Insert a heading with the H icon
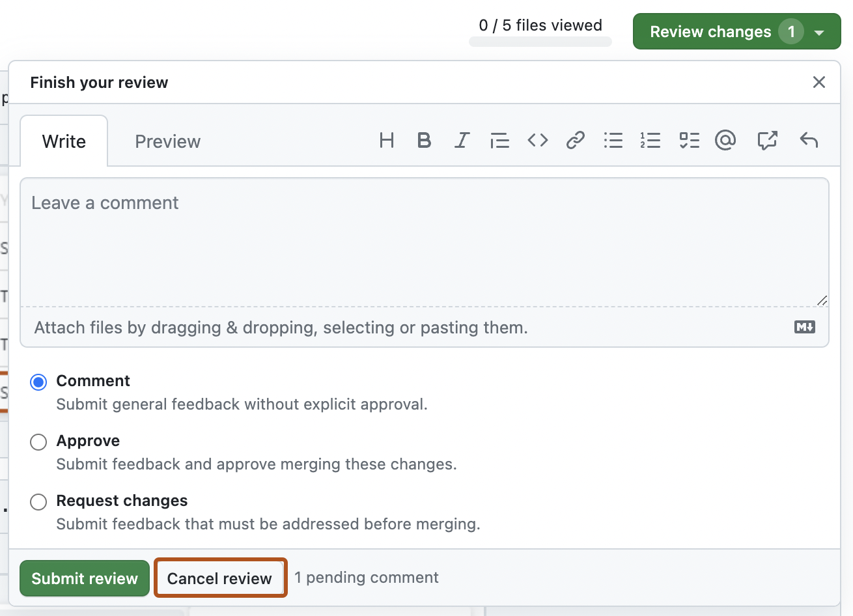853x616 pixels. tap(387, 140)
